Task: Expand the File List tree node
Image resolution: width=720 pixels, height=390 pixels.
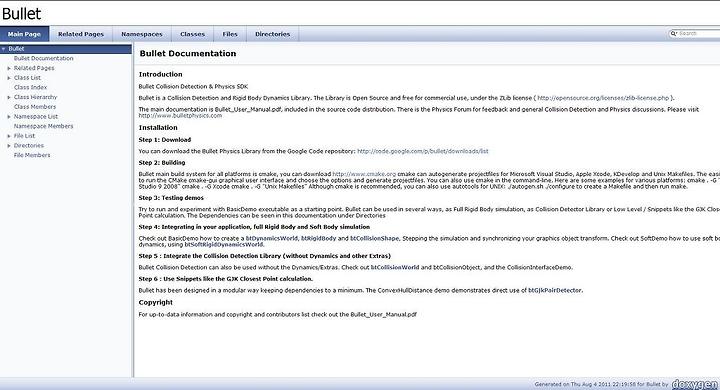Action: pyautogui.click(x=9, y=136)
